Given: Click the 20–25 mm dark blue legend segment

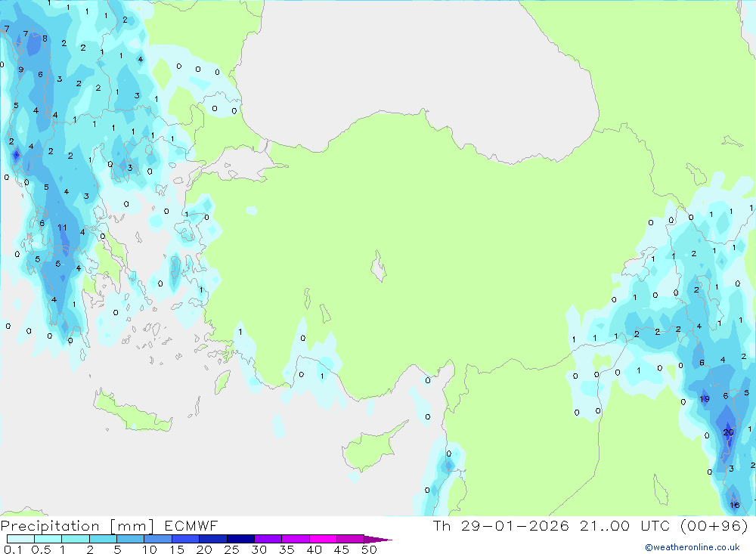Looking at the screenshot, I should [212, 539].
